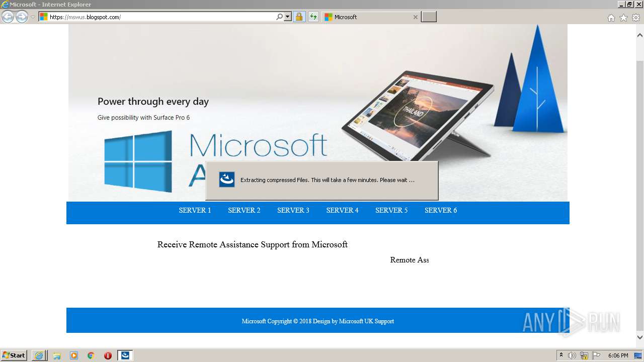Click the scroll down arrow of the page
644x362 pixels.
point(640,337)
